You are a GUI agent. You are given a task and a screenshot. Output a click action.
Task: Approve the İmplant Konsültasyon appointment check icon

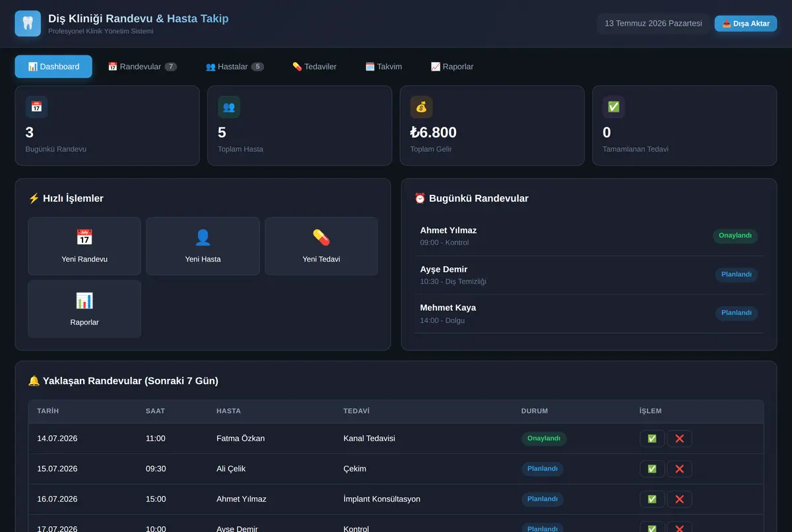pyautogui.click(x=652, y=499)
